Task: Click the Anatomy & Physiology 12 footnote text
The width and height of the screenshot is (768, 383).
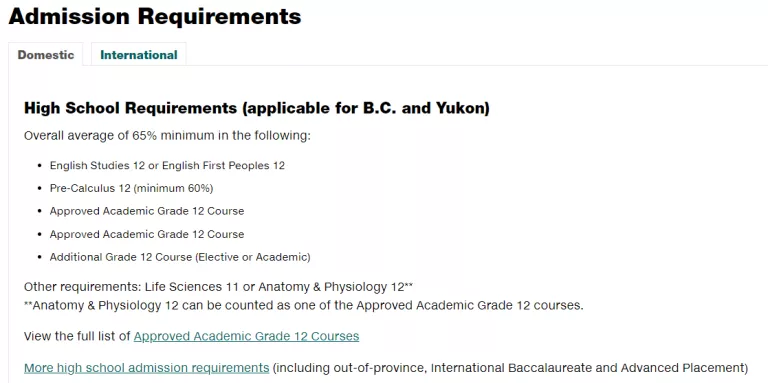Action: (304, 306)
